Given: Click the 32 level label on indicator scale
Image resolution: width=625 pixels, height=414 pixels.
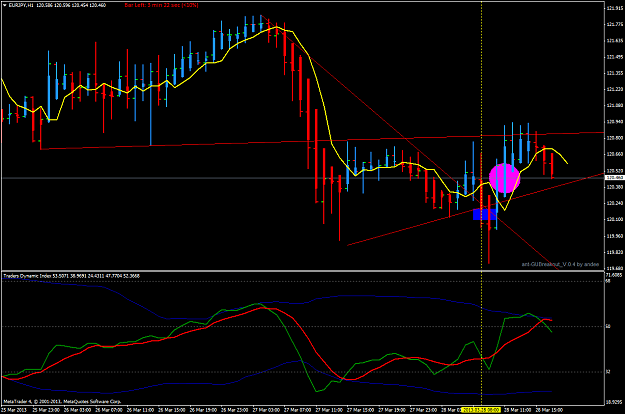Looking at the screenshot, I should (x=608, y=372).
